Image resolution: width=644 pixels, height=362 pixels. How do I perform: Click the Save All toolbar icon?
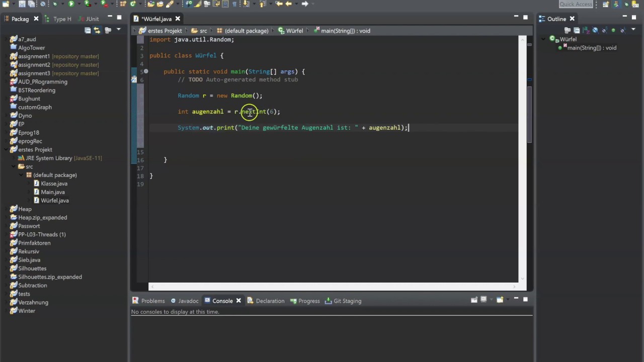pos(31,4)
